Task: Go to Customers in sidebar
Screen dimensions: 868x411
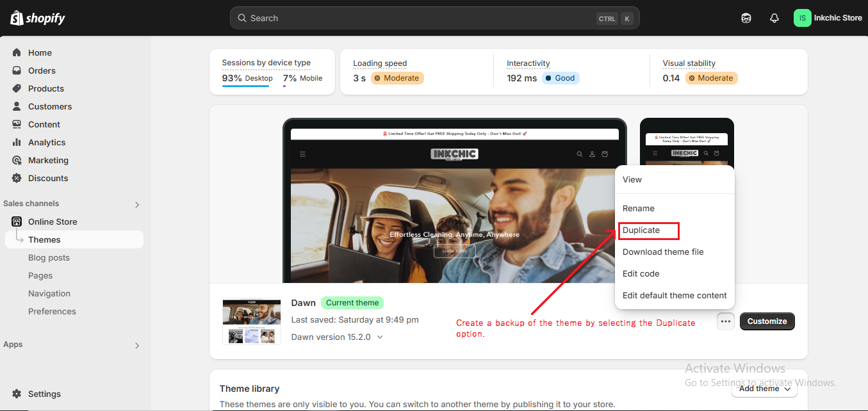Action: 50,106
